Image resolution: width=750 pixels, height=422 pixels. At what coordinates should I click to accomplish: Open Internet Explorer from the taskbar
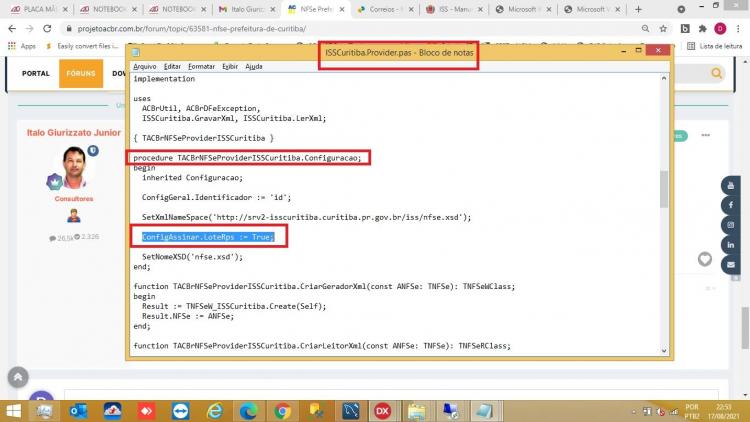coord(215,411)
